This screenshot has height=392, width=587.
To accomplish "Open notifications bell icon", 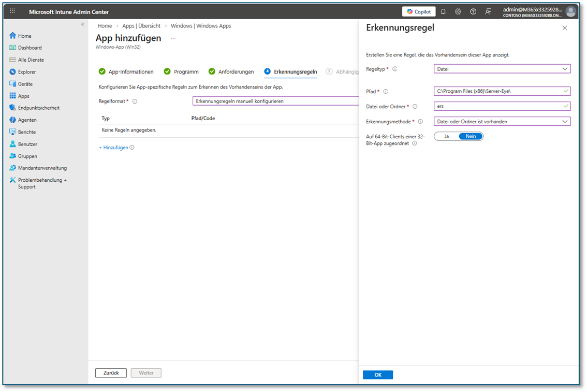I will point(443,11).
